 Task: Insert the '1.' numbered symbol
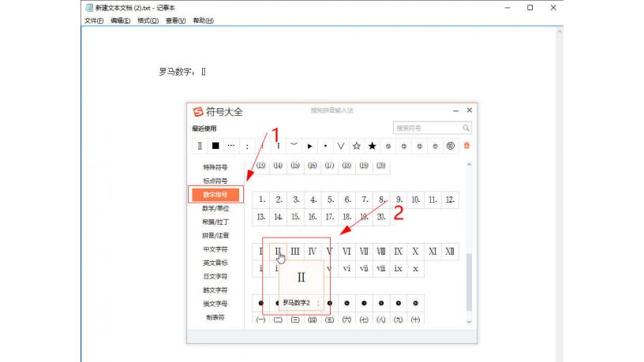pos(261,200)
